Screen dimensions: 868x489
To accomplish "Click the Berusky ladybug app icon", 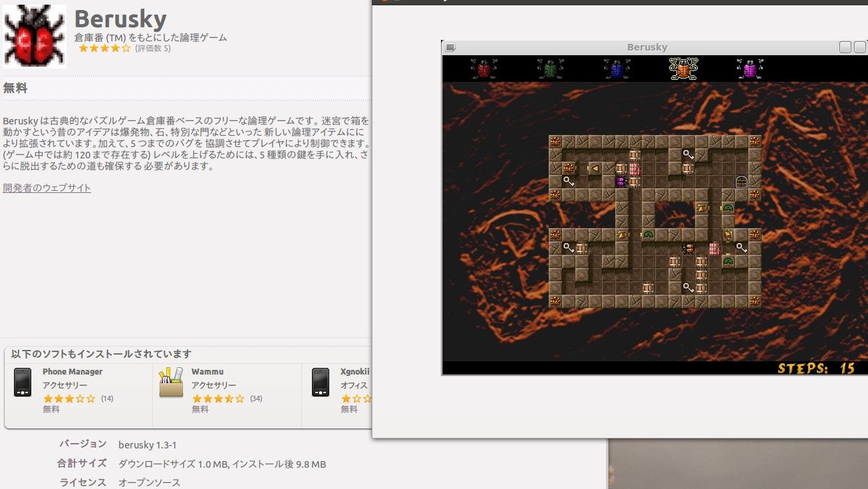I will pyautogui.click(x=35, y=36).
